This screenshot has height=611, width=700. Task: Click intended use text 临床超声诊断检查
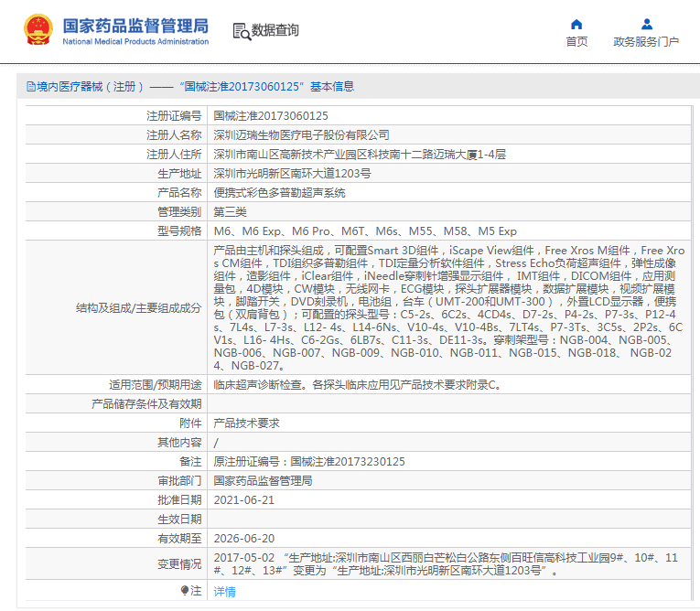258,385
